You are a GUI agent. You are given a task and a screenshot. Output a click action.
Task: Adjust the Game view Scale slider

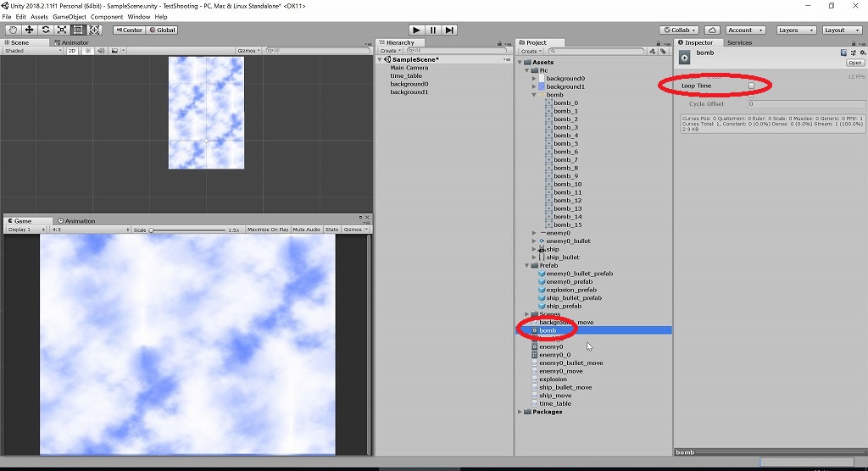[188, 230]
